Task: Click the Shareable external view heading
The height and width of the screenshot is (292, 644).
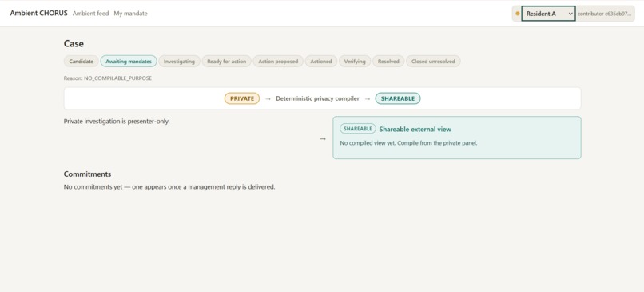Action: (x=415, y=129)
